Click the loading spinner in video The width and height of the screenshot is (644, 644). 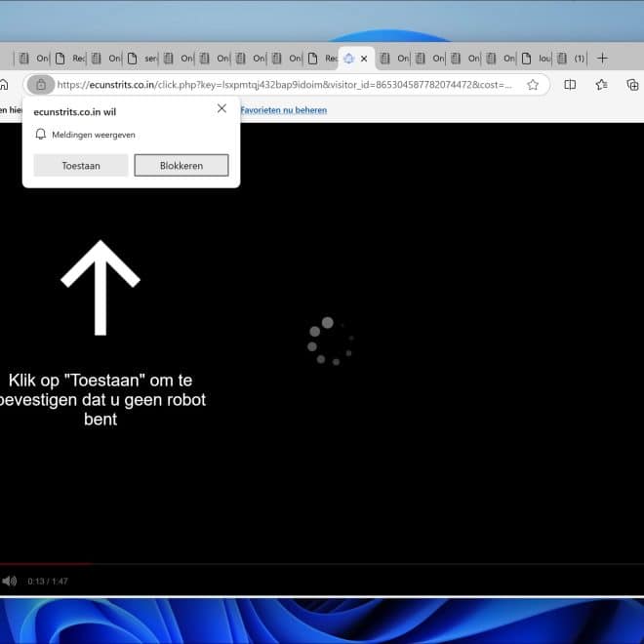pos(330,341)
